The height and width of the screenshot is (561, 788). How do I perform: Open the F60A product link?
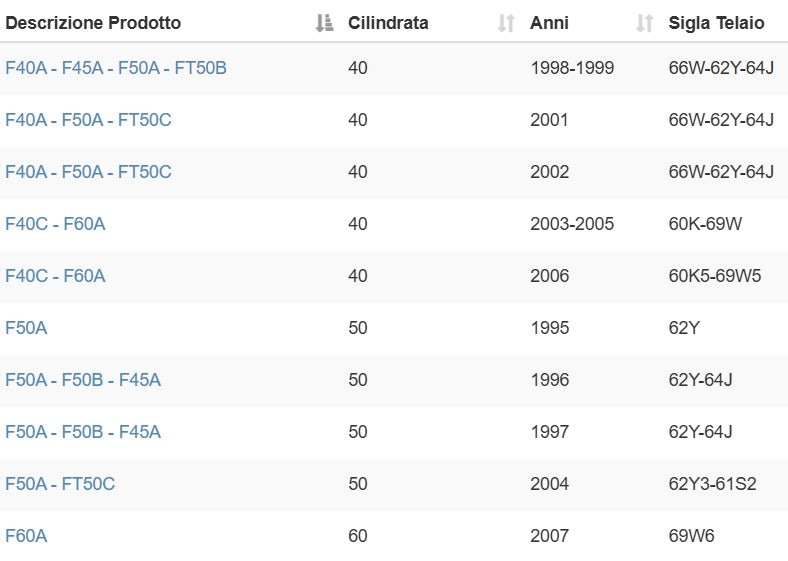click(x=26, y=536)
